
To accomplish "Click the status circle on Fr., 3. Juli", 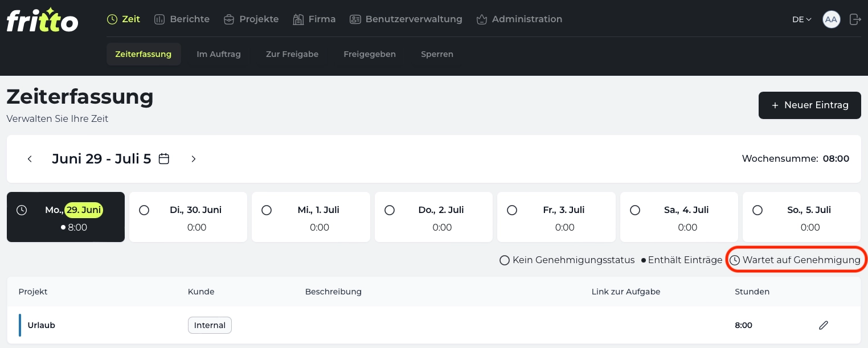I will (x=512, y=210).
